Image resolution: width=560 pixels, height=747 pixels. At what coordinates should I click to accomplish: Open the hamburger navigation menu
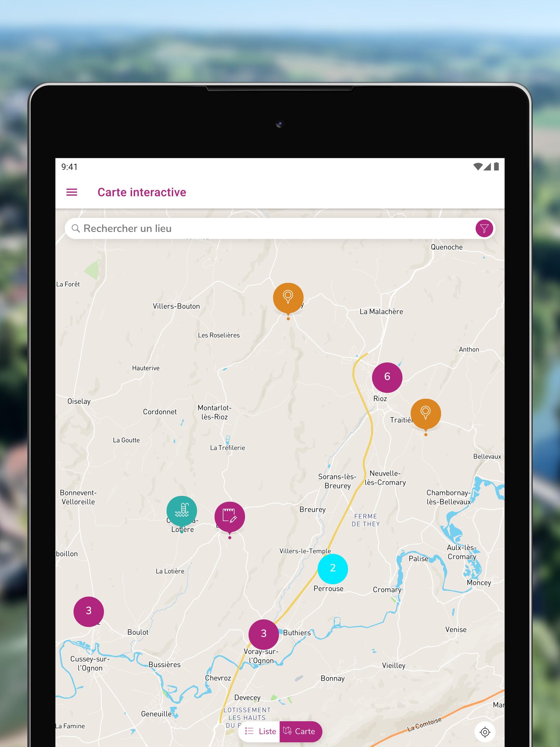[x=72, y=192]
